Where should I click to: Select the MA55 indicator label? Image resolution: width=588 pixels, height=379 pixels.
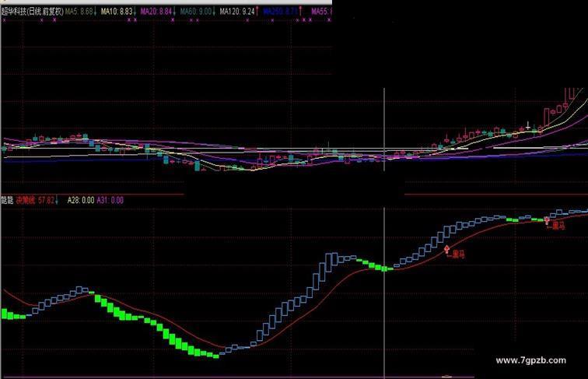point(321,12)
